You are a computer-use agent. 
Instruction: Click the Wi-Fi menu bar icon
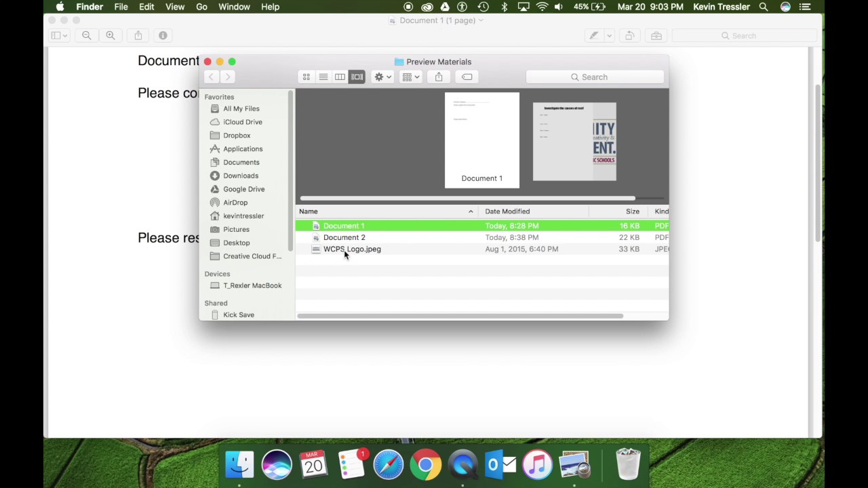pyautogui.click(x=542, y=7)
